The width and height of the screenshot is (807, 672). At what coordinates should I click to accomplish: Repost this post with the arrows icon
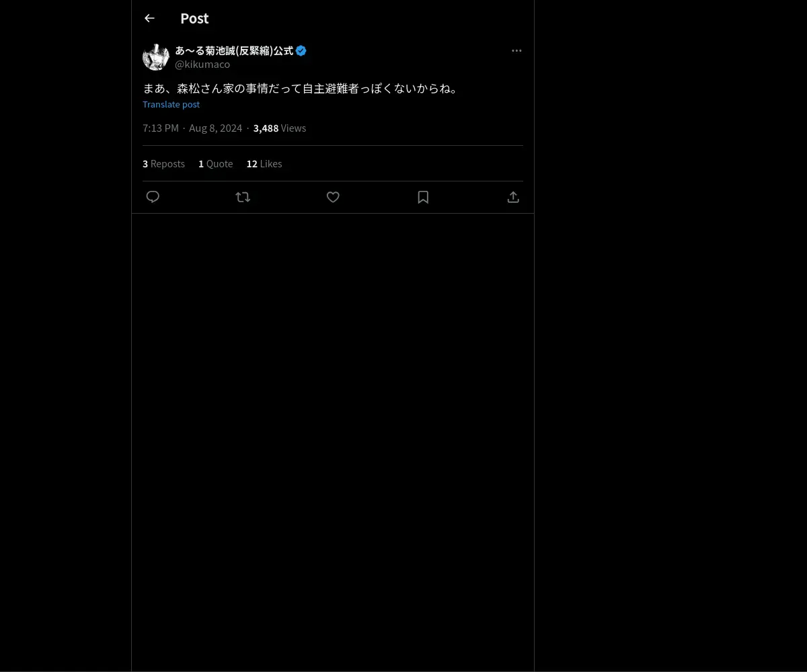coord(243,197)
